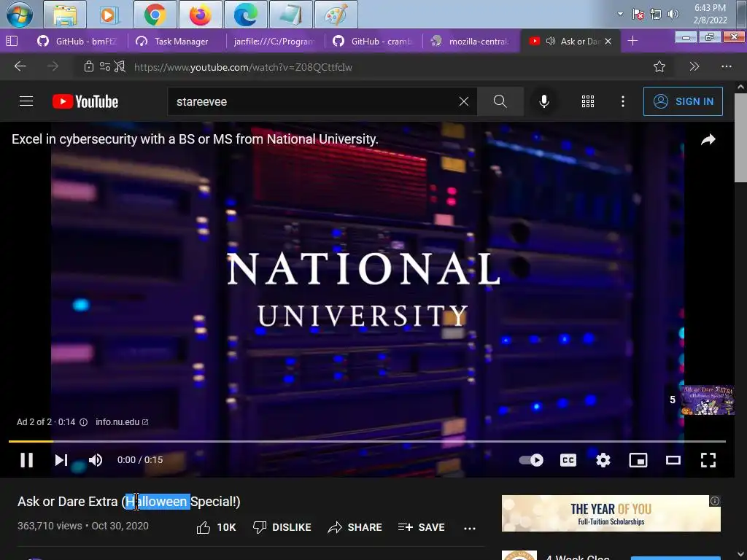
Task: Open the YouTube guide hamburger menu
Action: coord(26,101)
